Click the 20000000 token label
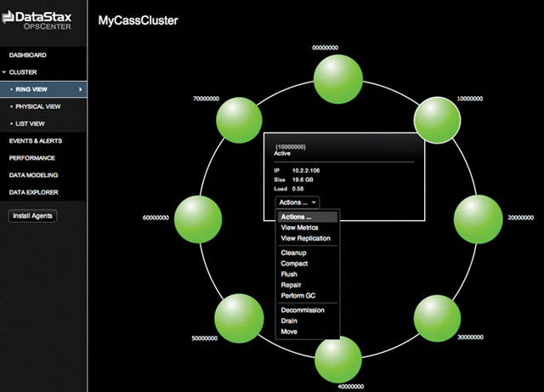The image size is (544, 392). (521, 218)
